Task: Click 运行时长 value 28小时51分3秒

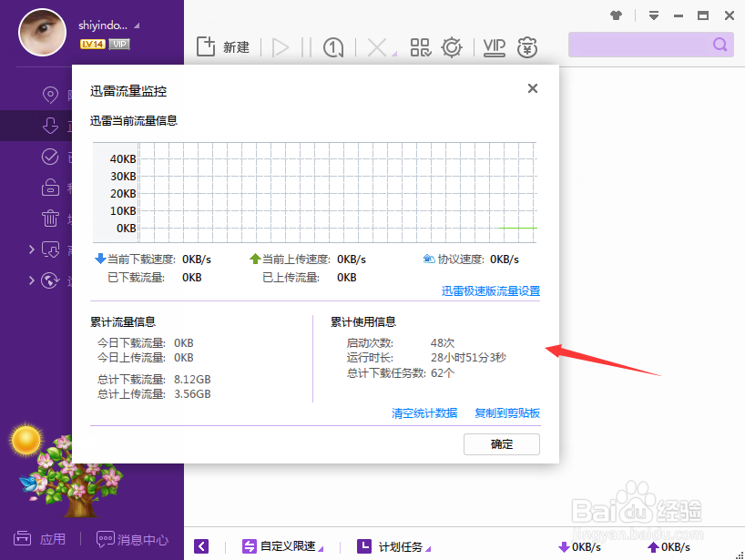Action: [468, 358]
